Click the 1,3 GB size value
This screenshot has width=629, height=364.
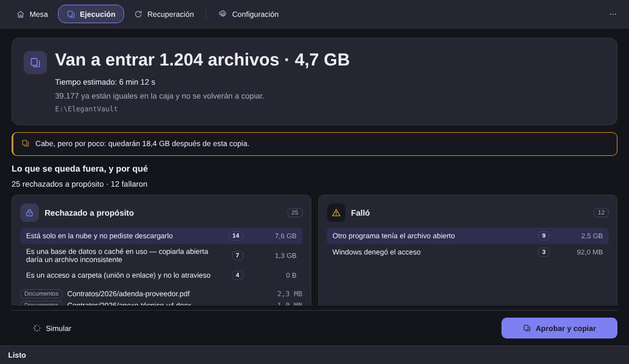coord(286,256)
